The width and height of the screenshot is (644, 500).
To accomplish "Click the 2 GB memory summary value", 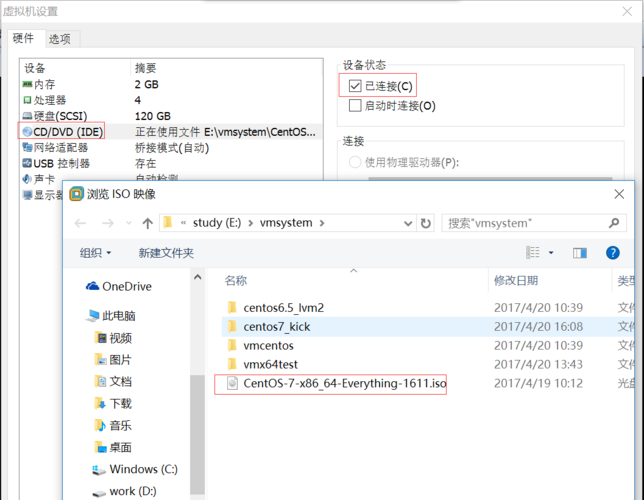I will [147, 84].
